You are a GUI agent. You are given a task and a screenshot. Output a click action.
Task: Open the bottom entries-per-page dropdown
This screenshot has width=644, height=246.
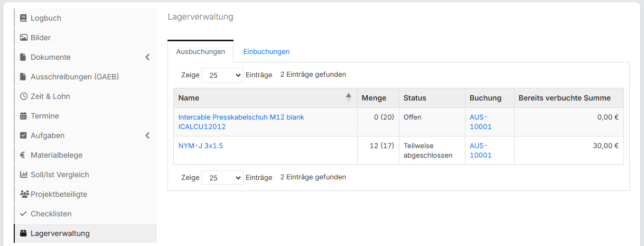pyautogui.click(x=222, y=178)
